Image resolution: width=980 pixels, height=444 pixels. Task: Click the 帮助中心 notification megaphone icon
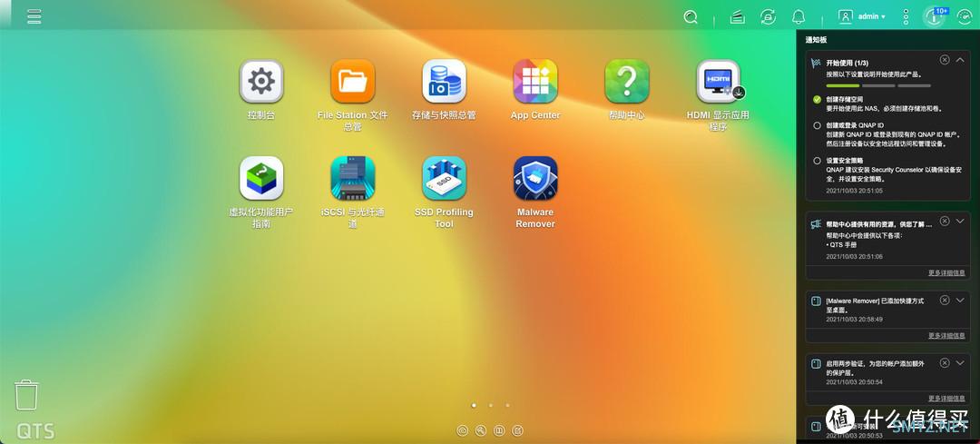pyautogui.click(x=816, y=224)
